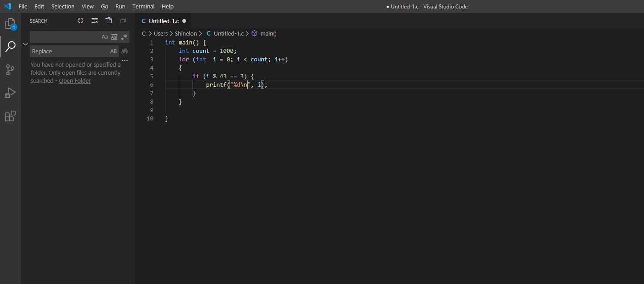Open the Terminal menu
Image resolution: width=644 pixels, height=284 pixels.
[143, 6]
